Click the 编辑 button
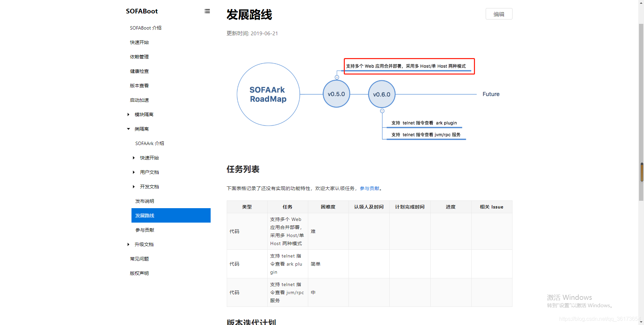 (x=499, y=14)
